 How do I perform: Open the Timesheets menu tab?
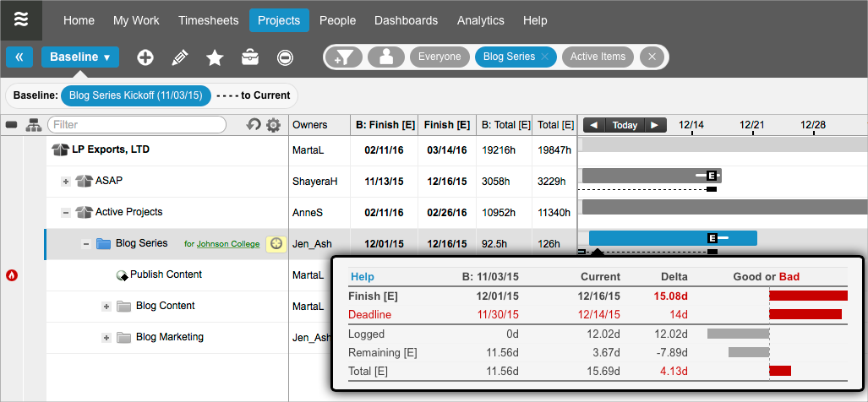(x=209, y=20)
